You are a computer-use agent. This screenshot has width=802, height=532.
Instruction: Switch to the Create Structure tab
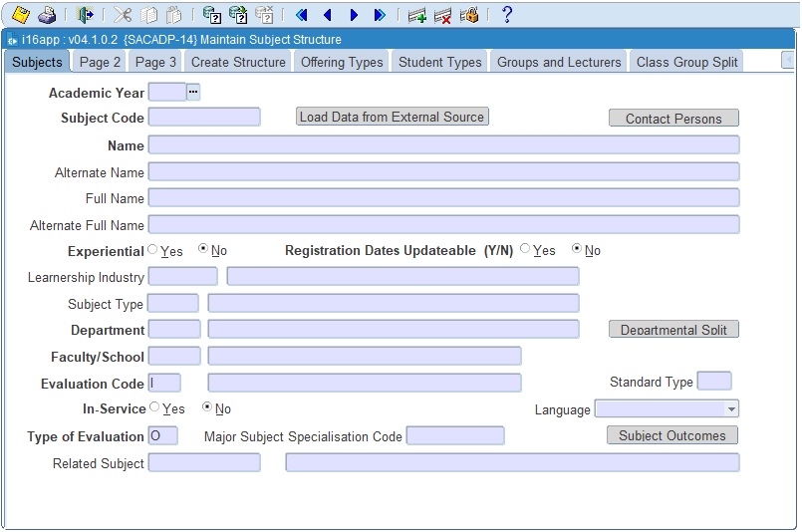[x=238, y=62]
